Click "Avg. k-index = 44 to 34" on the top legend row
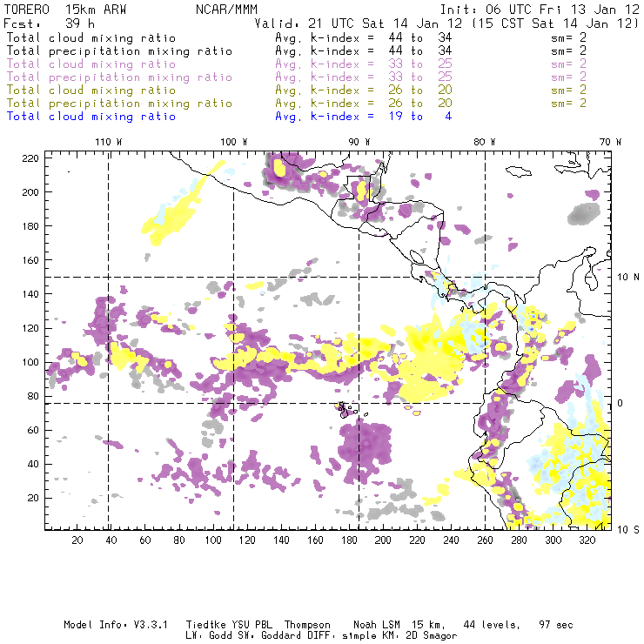The image size is (644, 644). (x=364, y=38)
